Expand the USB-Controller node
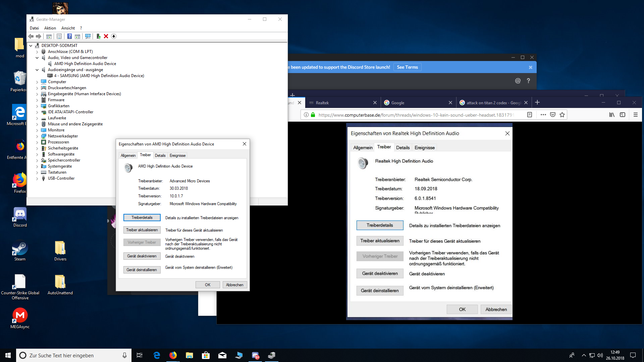This screenshot has height=362, width=644. tap(37, 178)
